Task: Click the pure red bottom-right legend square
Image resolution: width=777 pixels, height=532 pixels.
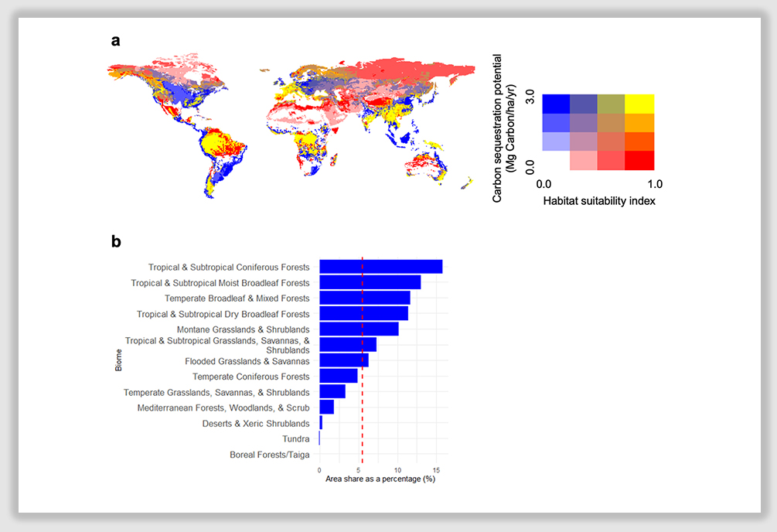Action: click(640, 161)
